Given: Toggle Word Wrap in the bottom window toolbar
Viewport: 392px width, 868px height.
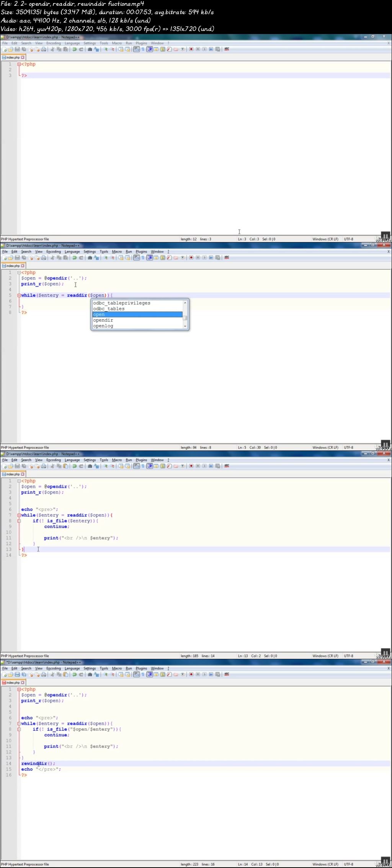Looking at the screenshot, I should pyautogui.click(x=136, y=674).
